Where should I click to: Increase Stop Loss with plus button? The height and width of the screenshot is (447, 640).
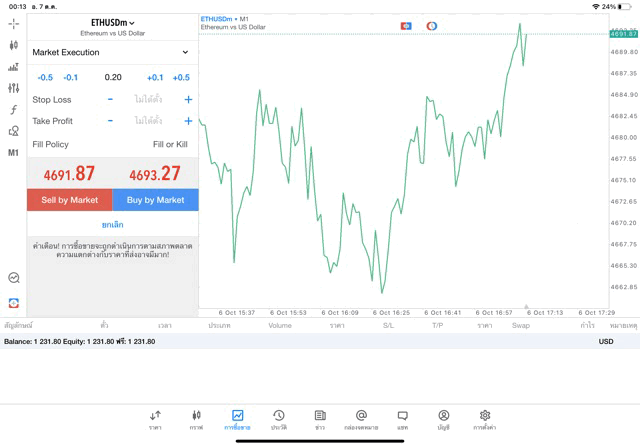pos(188,99)
